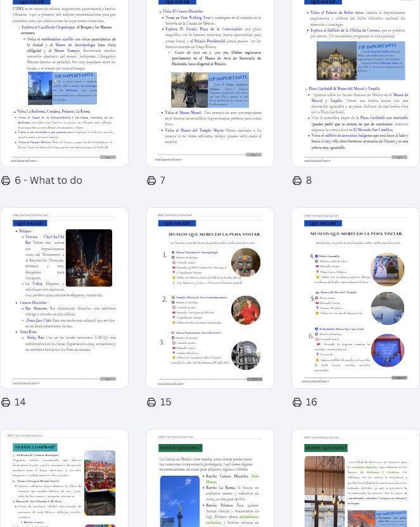Click the printer icon beside page 16
The image size is (420, 527).
click(297, 402)
